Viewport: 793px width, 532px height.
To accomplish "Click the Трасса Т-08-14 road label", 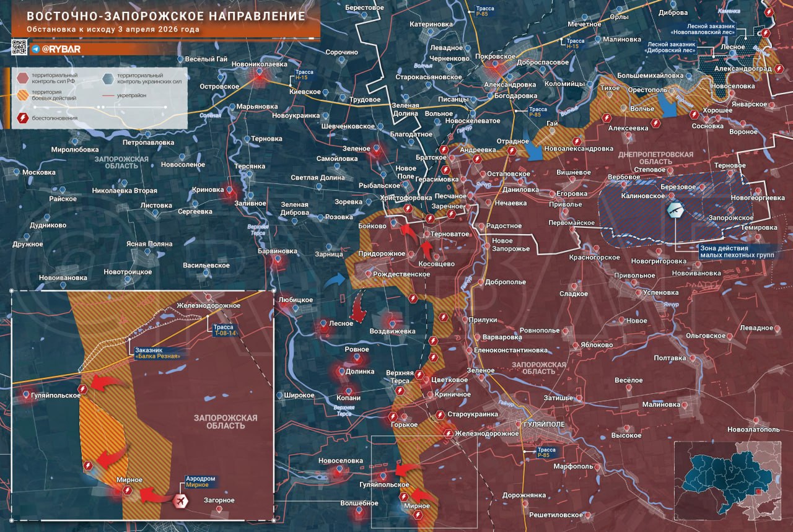I will tap(223, 329).
